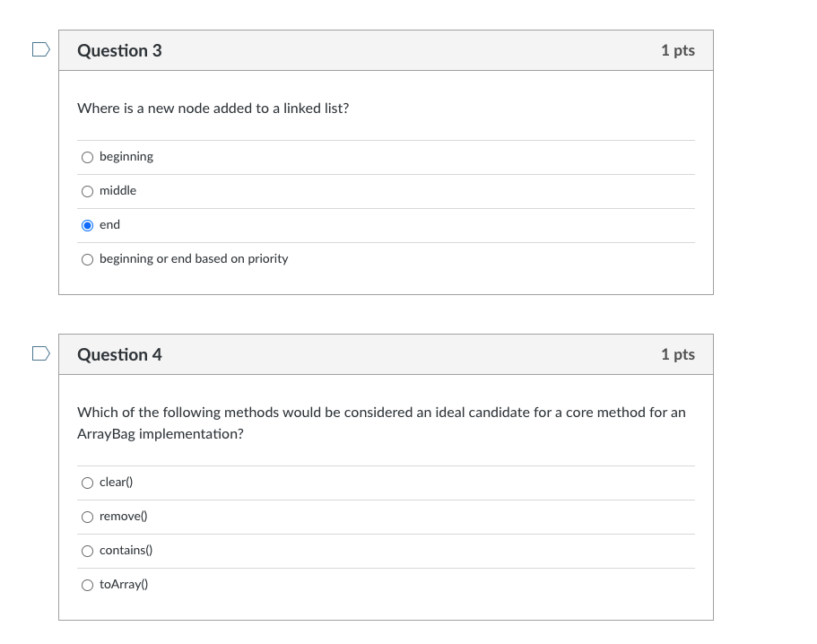The image size is (817, 644).
Task: Select the 'middle' answer option
Action: (x=87, y=191)
